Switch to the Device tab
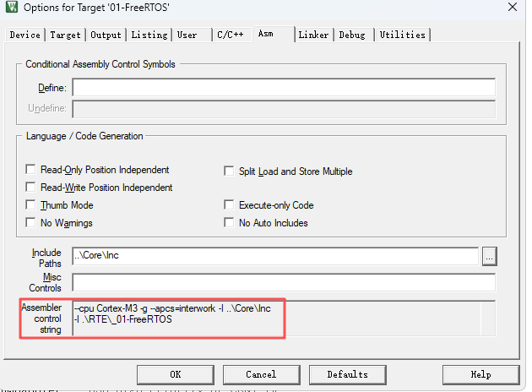This screenshot has width=532, height=392. 25,35
